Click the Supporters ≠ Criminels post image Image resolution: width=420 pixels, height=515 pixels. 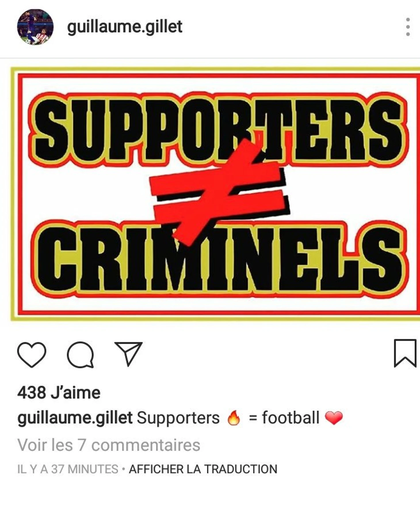[215, 194]
